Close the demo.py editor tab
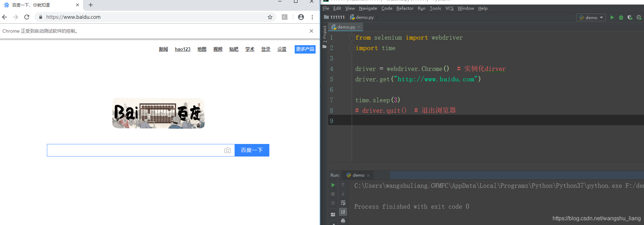644x225 pixels. pyautogui.click(x=359, y=27)
